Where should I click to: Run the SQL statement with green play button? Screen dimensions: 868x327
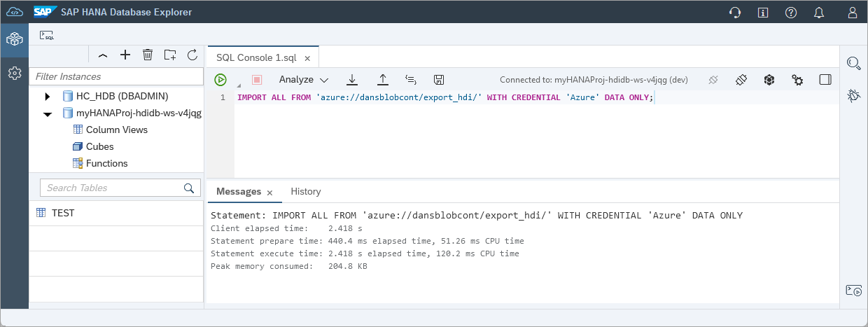click(220, 80)
